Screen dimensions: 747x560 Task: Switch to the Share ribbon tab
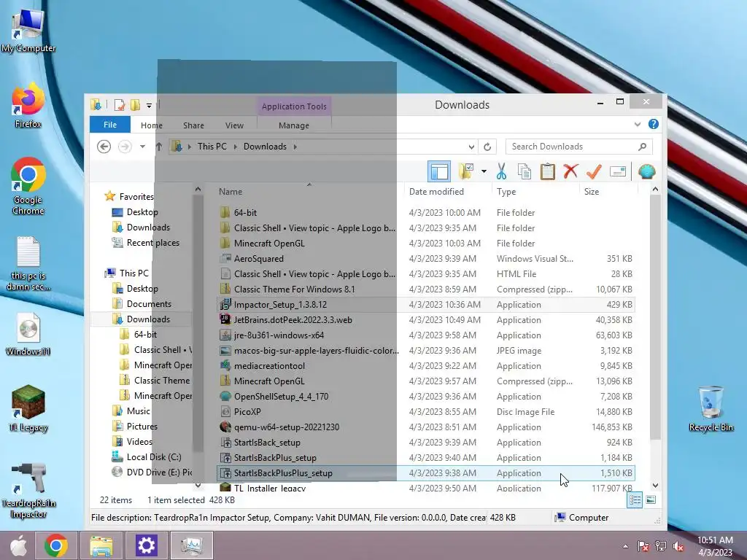point(193,125)
